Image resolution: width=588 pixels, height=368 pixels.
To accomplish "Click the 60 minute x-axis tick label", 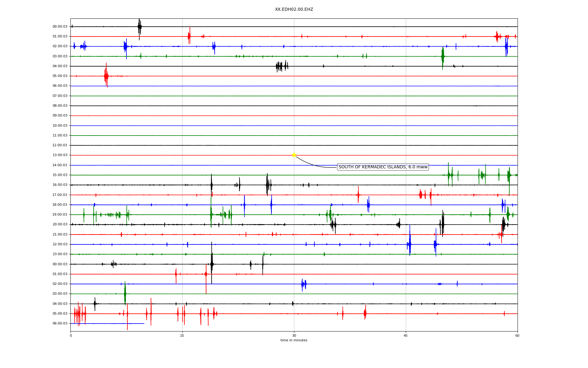I will 517,336.
